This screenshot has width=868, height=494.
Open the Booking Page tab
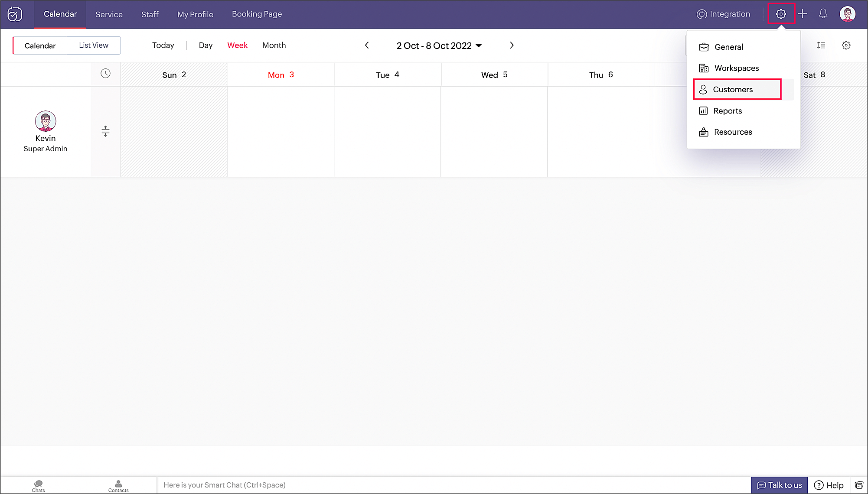click(257, 14)
